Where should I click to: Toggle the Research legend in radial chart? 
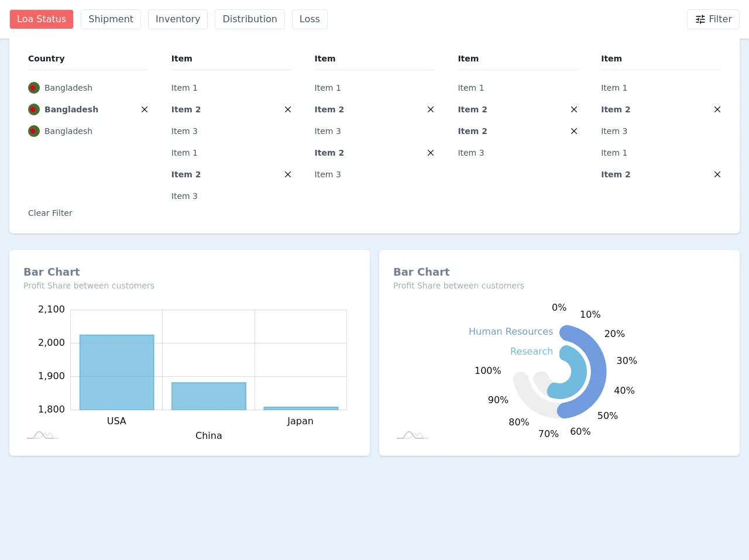pyautogui.click(x=531, y=351)
